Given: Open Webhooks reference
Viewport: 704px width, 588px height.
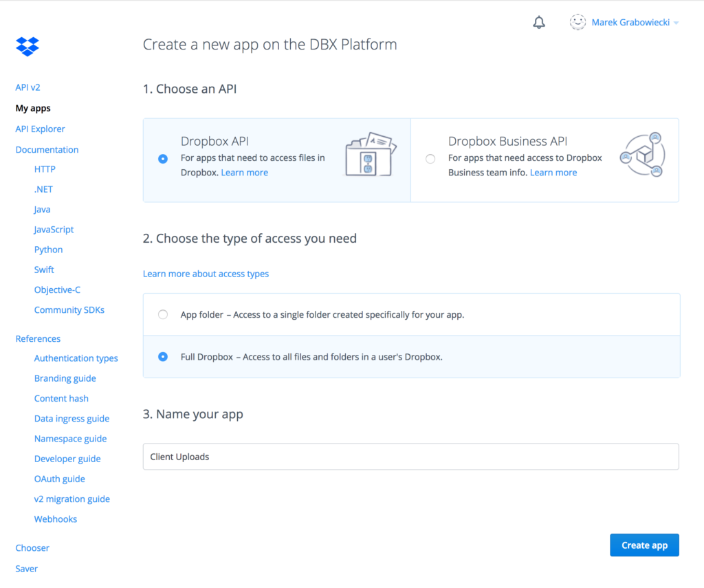Looking at the screenshot, I should point(56,519).
